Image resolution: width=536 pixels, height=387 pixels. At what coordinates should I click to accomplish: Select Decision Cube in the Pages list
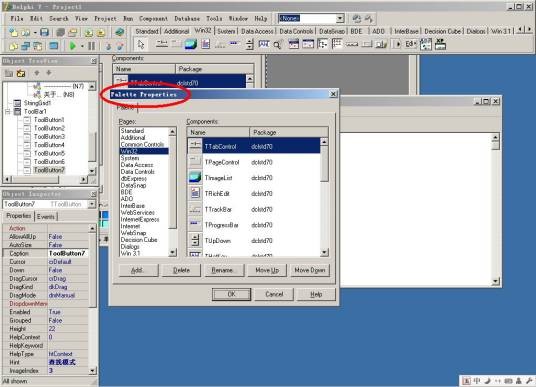pyautogui.click(x=139, y=240)
